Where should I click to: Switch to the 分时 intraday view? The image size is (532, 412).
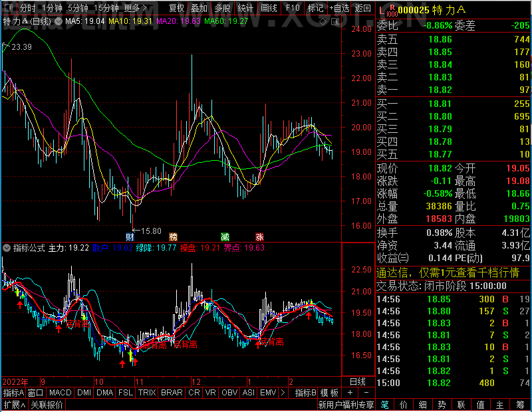tap(28, 7)
